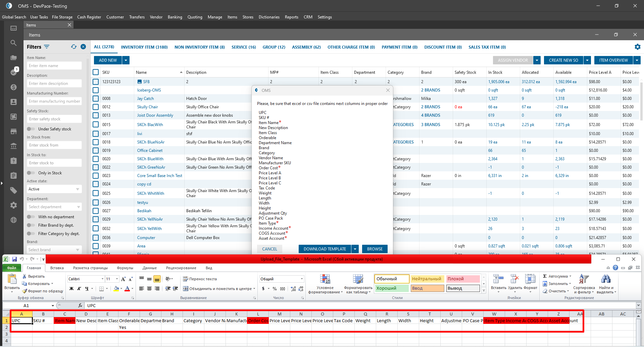Open the Dictionaries menu
Image resolution: width=644 pixels, height=347 pixels.
pos(269,17)
